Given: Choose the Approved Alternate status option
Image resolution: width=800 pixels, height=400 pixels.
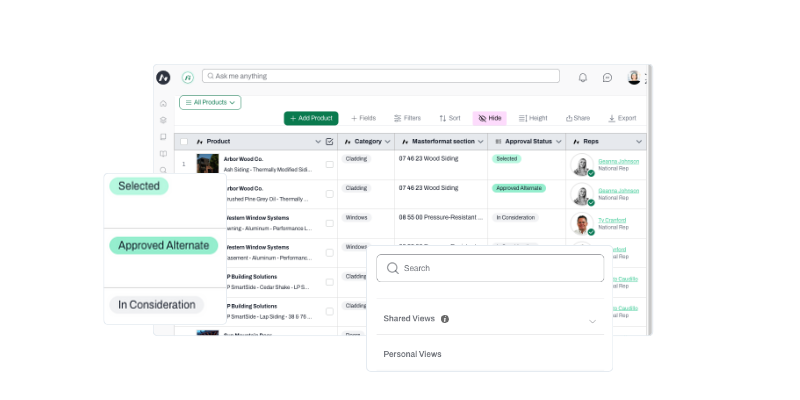Looking at the screenshot, I should coord(164,245).
